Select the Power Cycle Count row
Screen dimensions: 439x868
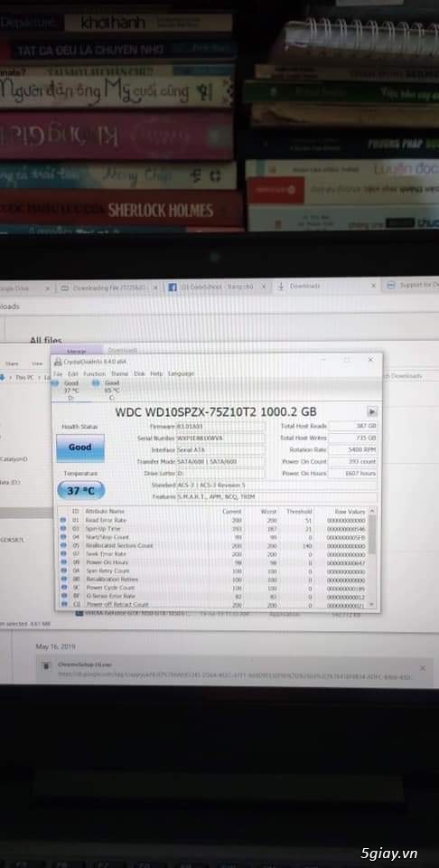[213, 588]
